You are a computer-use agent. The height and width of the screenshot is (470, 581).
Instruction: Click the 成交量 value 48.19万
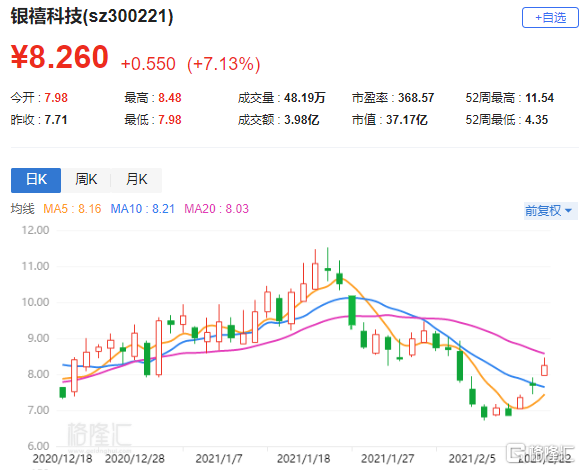305,98
